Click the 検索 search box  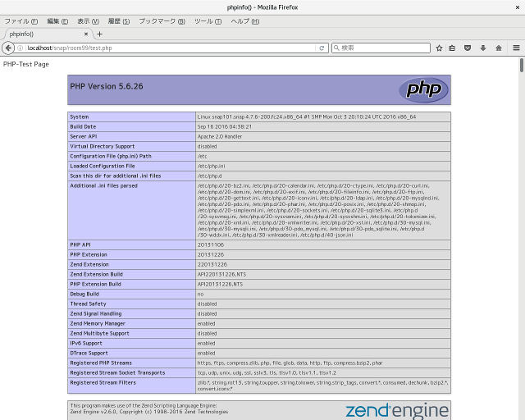381,48
